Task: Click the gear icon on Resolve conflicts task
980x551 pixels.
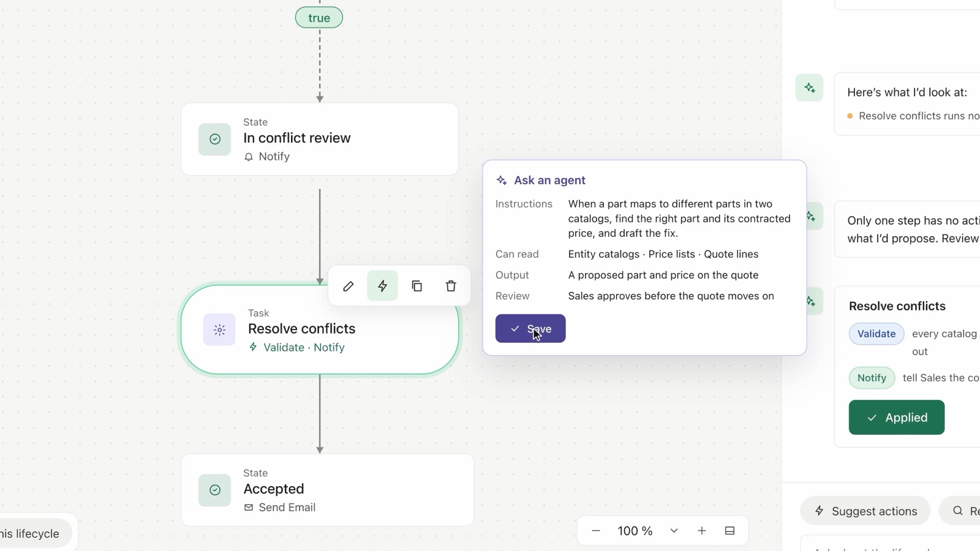Action: click(x=219, y=330)
